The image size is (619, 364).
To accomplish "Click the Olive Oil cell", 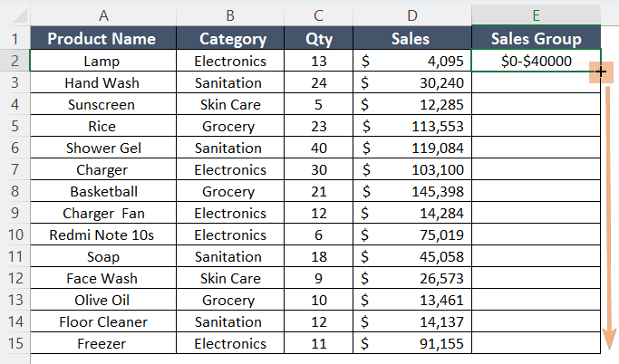I will pos(103,301).
